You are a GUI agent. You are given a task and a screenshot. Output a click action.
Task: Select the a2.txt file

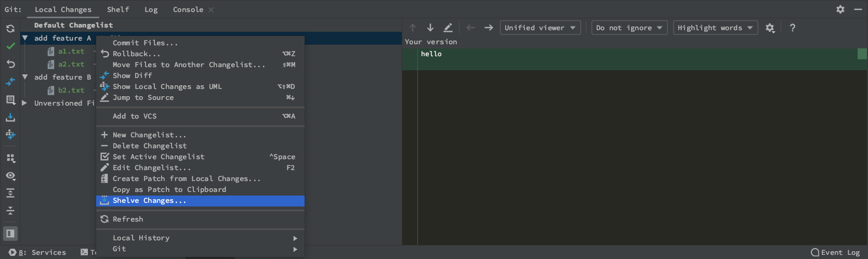click(x=71, y=64)
